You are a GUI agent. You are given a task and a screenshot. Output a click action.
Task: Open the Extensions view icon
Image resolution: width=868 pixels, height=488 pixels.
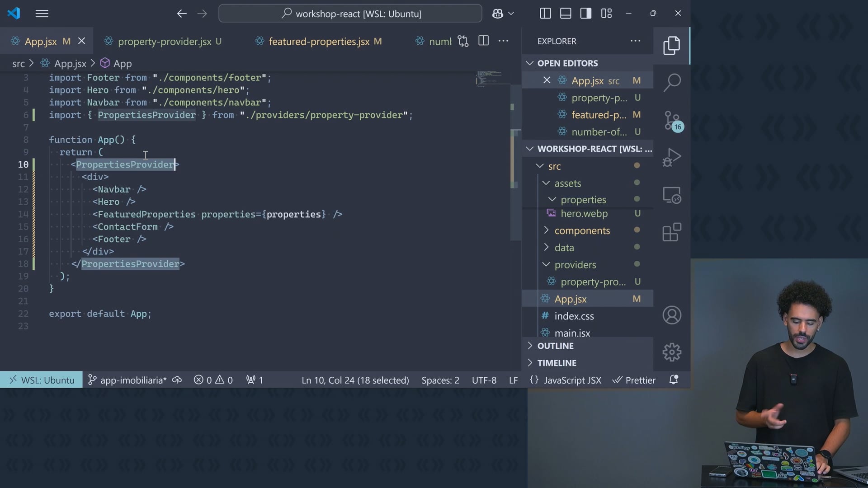click(x=672, y=233)
